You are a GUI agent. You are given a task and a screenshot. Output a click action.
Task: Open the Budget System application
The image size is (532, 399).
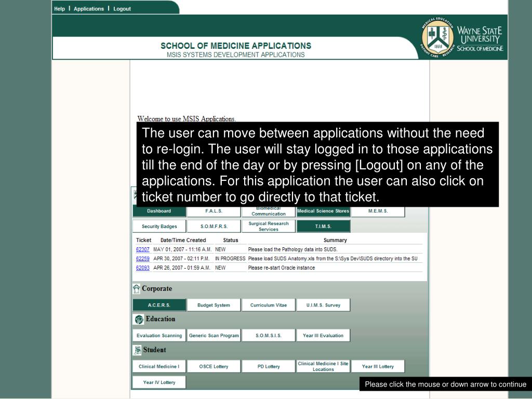coord(214,305)
